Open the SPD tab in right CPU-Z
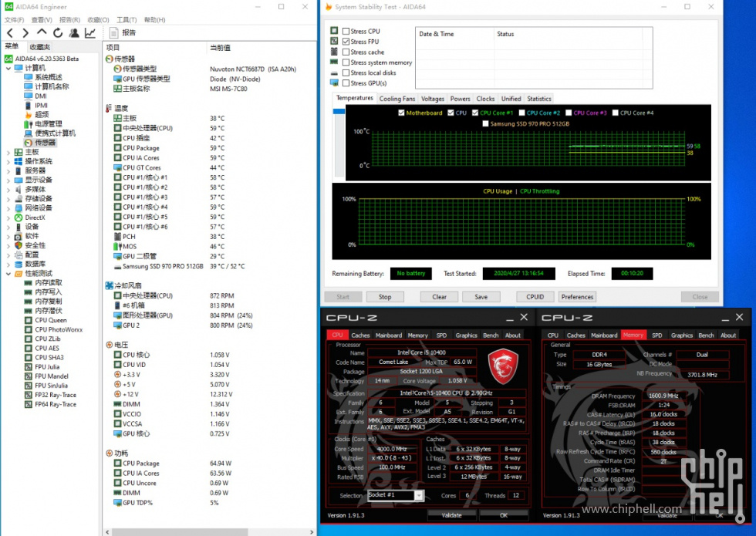This screenshot has height=536, width=756. click(x=656, y=335)
